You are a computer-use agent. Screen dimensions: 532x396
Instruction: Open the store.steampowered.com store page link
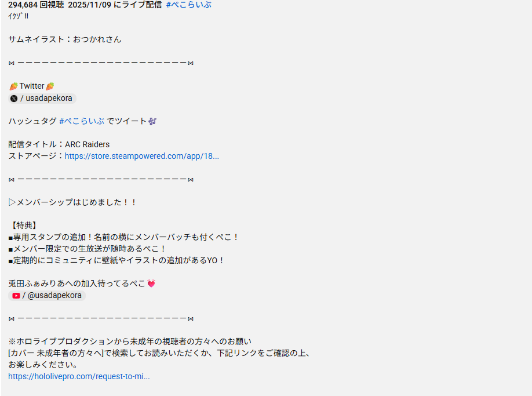coord(142,156)
